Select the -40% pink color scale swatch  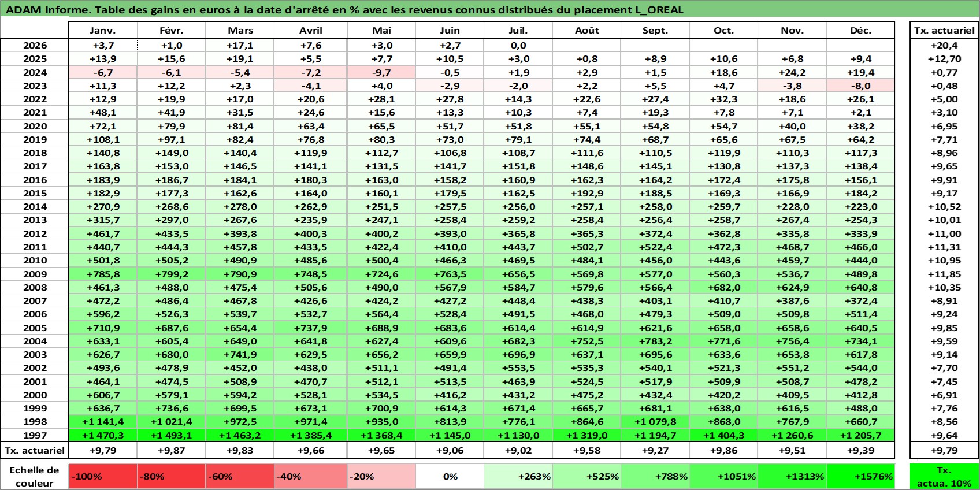click(x=311, y=476)
